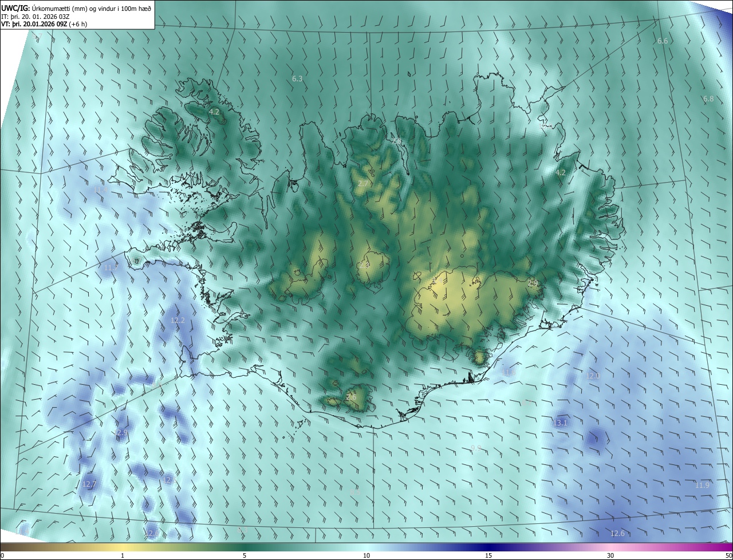Click the "IT: þri. 20. 01. 2026 03Z" line

click(36, 17)
